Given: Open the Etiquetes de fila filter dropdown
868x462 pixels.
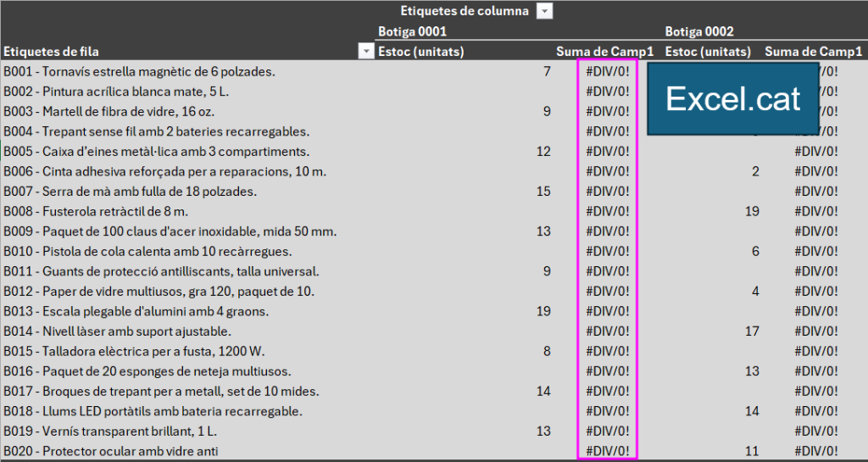Looking at the screenshot, I should point(366,52).
